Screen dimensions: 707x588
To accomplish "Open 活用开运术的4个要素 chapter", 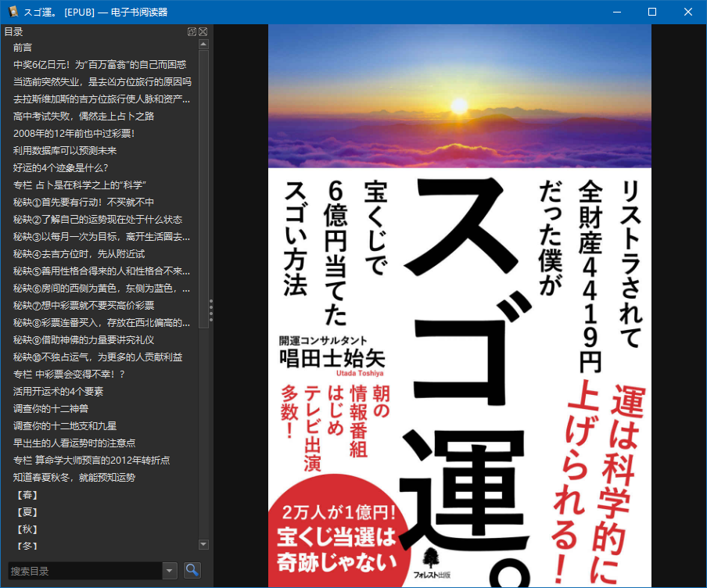I will 58,392.
